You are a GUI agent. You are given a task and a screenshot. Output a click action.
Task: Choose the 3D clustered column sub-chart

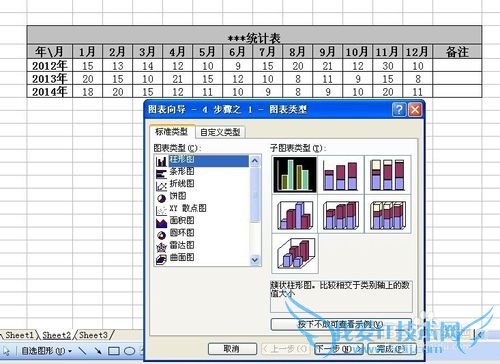click(x=295, y=214)
